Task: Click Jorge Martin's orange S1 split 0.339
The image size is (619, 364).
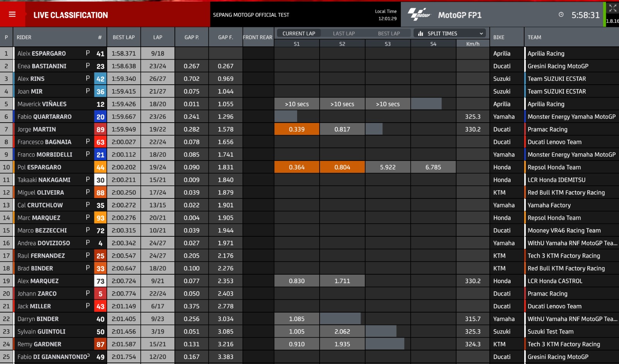Action: coord(297,129)
